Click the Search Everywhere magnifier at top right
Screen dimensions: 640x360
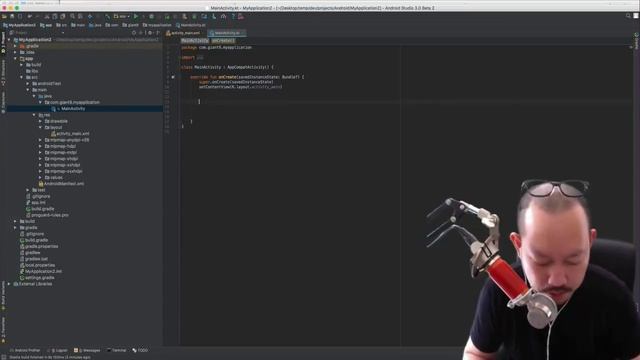point(628,16)
